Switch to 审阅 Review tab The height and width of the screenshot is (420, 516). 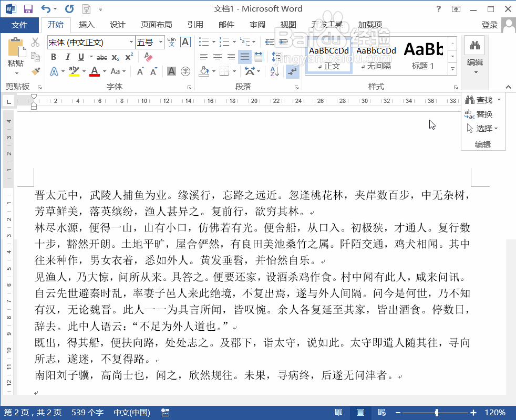257,25
